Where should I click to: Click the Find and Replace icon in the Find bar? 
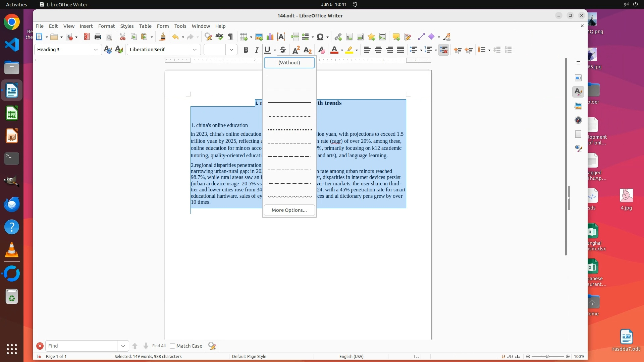(212, 346)
